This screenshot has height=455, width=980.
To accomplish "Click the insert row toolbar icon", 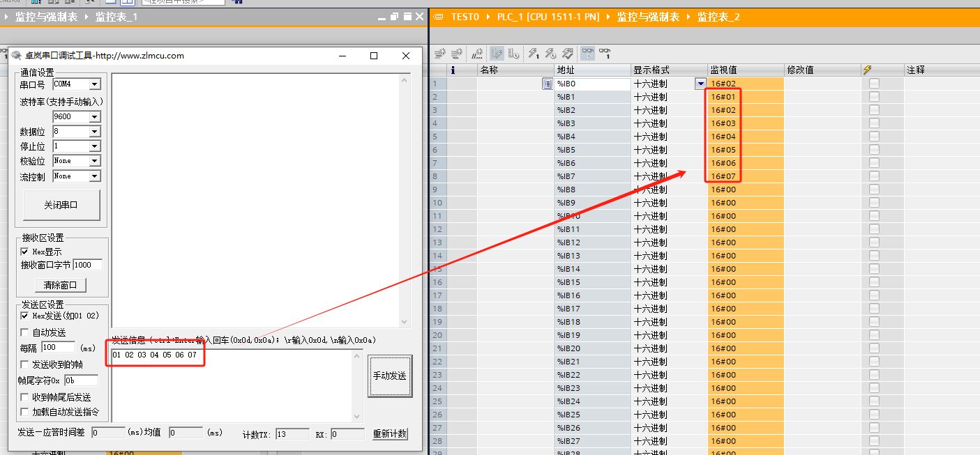I will [x=440, y=53].
